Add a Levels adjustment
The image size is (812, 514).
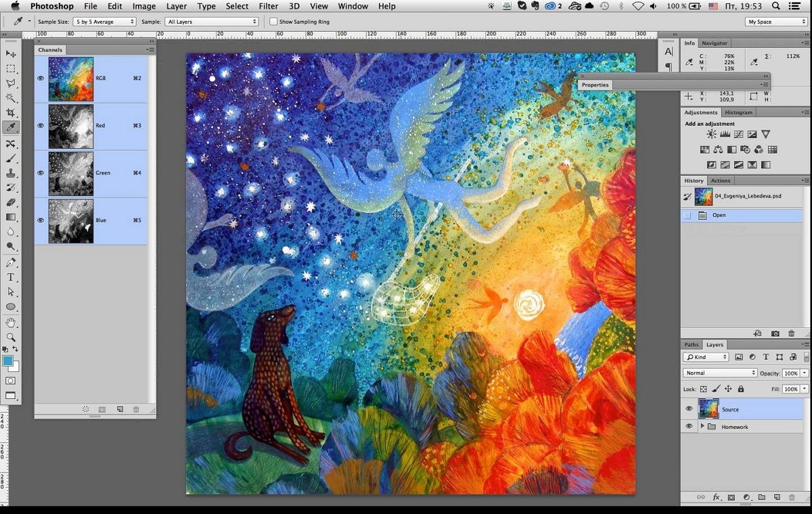[x=725, y=135]
